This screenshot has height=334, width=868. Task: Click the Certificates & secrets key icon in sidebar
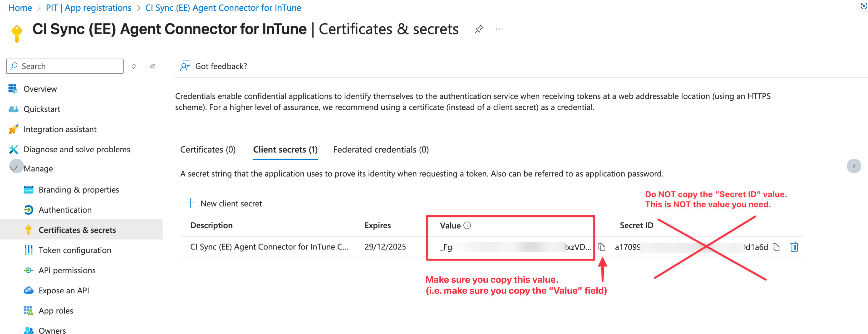click(29, 230)
